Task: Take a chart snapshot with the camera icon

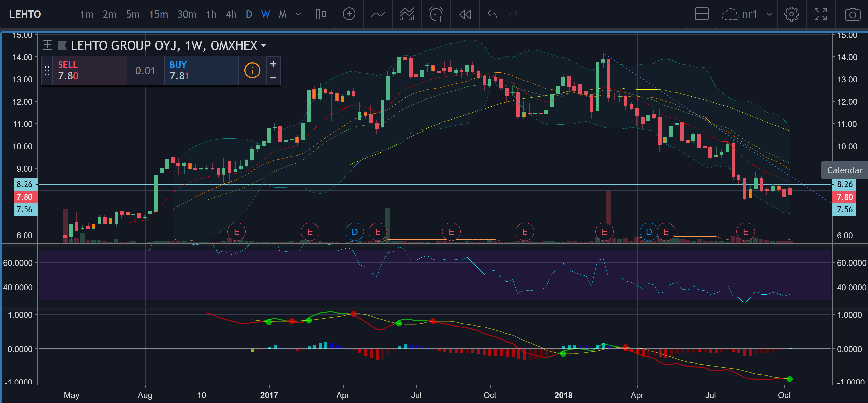Action: coord(852,14)
